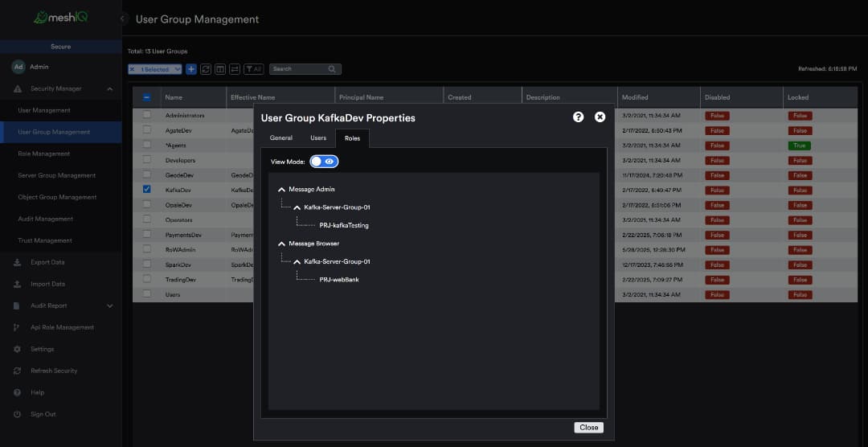
Task: Click the blue plus icon to add a user group
Action: coord(191,69)
